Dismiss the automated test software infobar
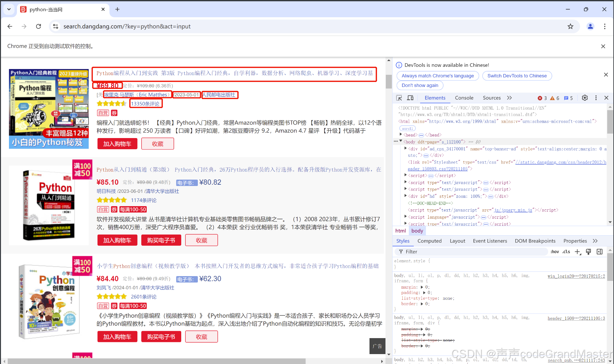 pos(603,46)
